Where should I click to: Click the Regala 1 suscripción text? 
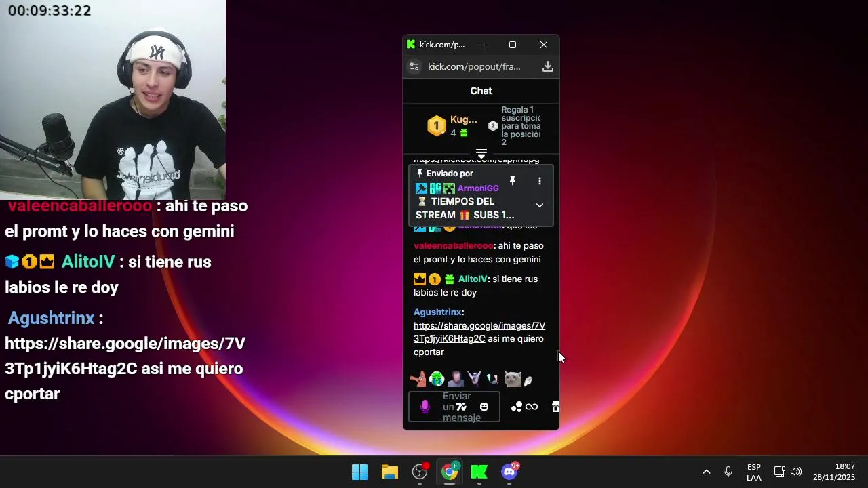pyautogui.click(x=521, y=125)
